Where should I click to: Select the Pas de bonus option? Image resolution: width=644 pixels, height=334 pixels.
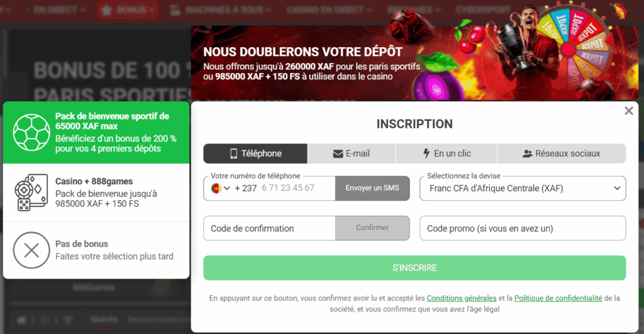tap(96, 250)
